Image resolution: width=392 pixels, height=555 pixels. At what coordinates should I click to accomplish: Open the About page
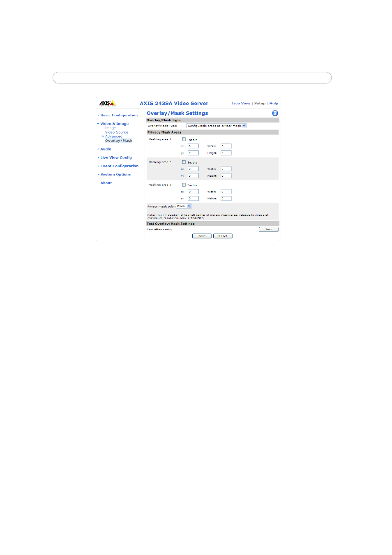click(x=106, y=183)
